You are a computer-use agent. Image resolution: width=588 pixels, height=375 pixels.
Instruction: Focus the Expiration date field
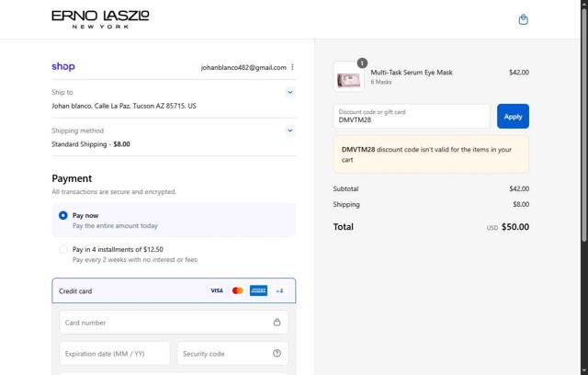(115, 353)
